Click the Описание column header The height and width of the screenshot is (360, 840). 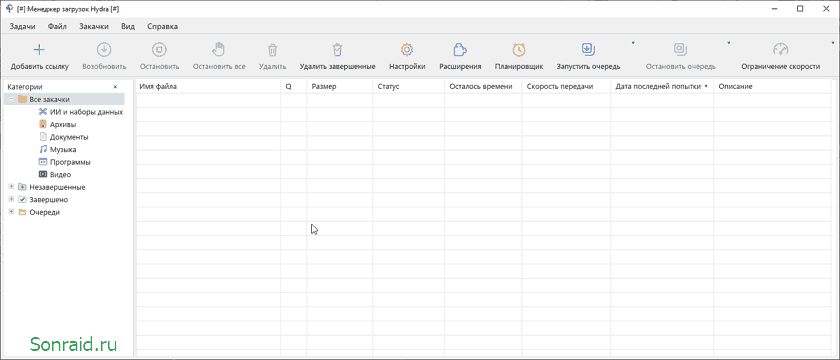coord(772,86)
